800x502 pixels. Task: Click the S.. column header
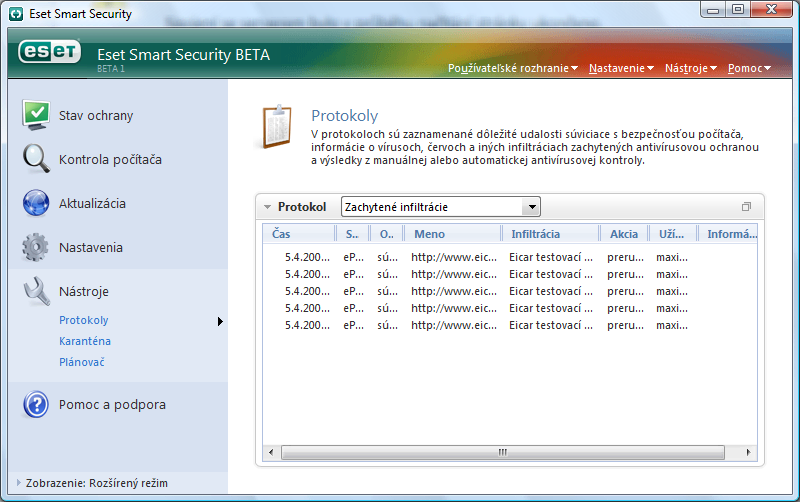tap(352, 234)
